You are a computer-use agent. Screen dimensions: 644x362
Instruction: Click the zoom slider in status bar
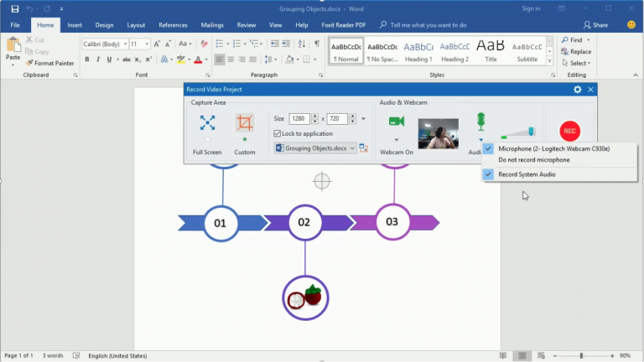581,356
